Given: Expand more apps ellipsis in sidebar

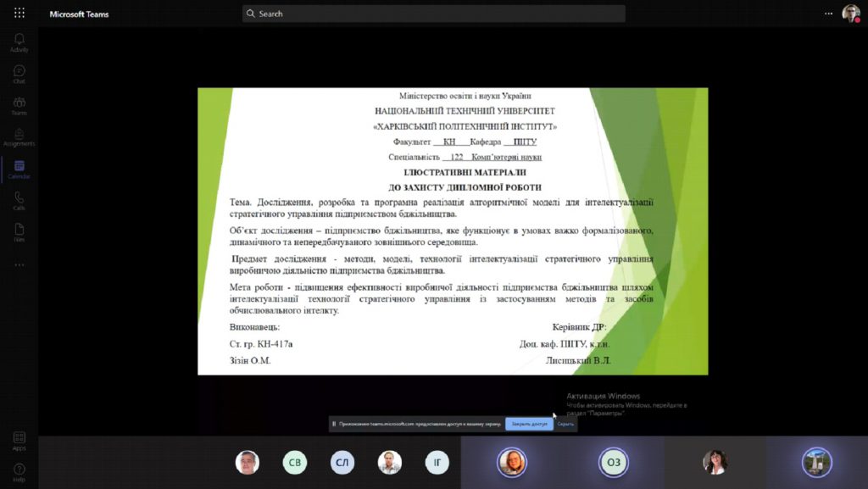Looking at the screenshot, I should 19,265.
